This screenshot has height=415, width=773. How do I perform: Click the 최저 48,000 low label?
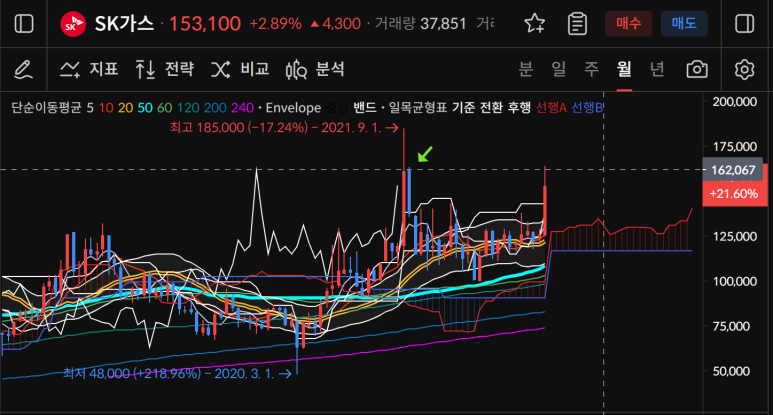tap(177, 373)
